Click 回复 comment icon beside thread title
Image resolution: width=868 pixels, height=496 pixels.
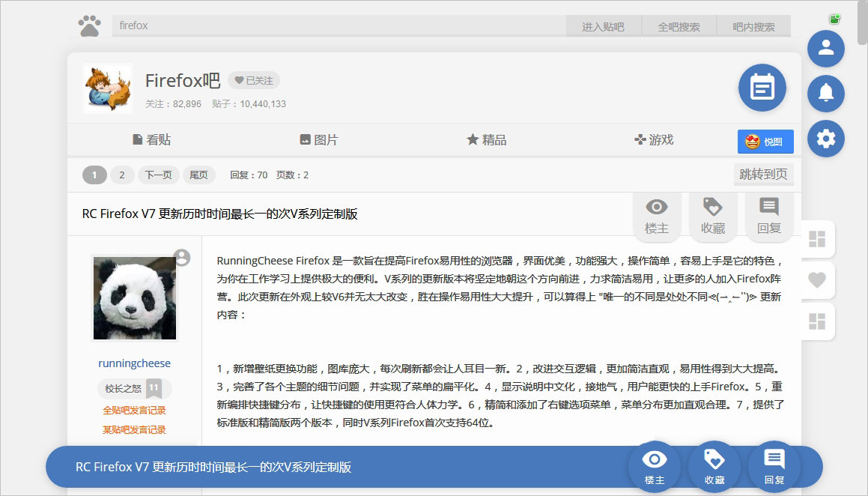(x=769, y=216)
